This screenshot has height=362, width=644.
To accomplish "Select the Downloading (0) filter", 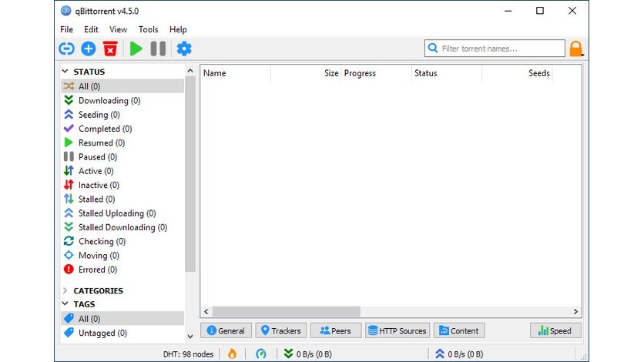I will click(122, 101).
